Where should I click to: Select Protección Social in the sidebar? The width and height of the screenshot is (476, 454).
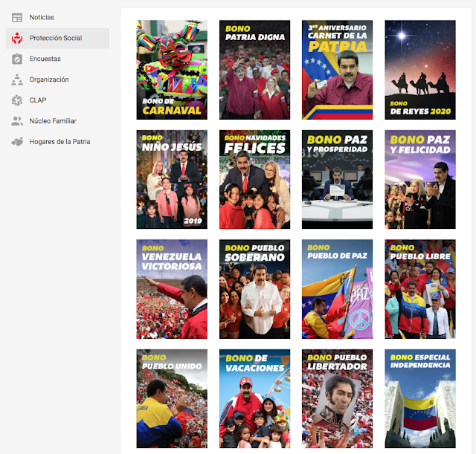coord(56,38)
